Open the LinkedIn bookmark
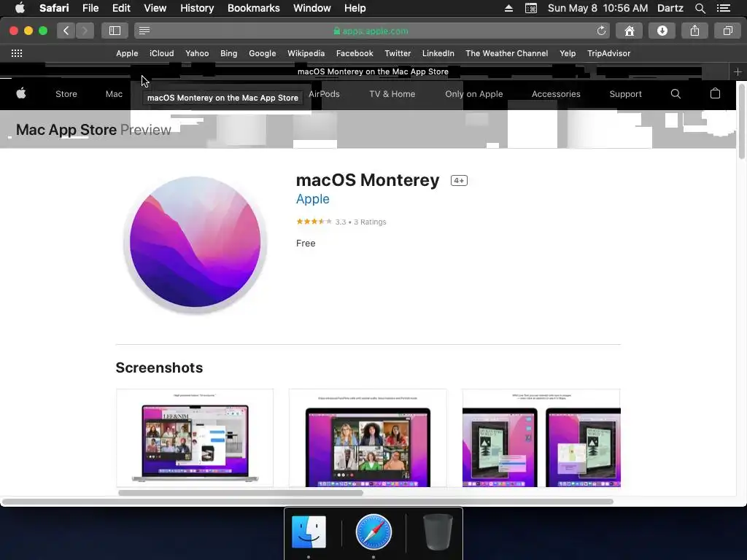The width and height of the screenshot is (747, 560). pyautogui.click(x=438, y=53)
